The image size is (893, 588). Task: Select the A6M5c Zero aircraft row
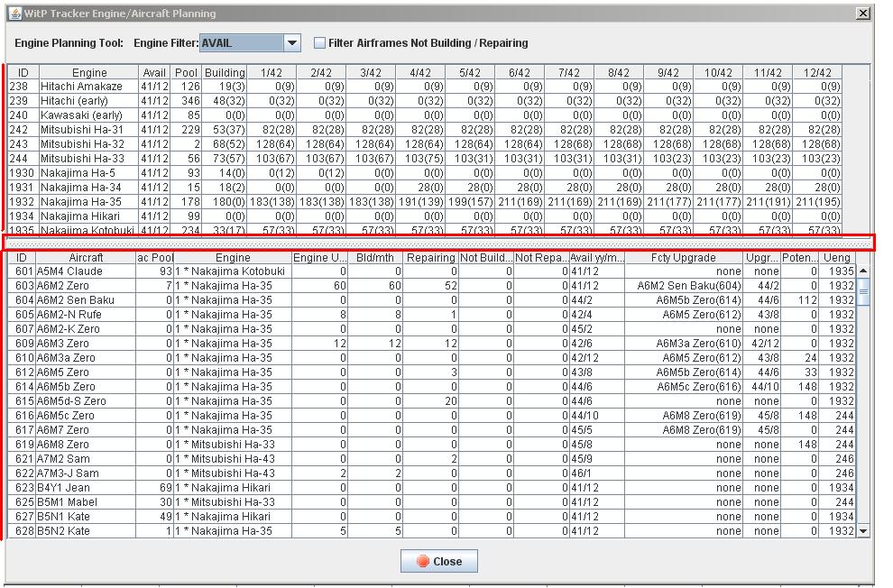click(432, 416)
